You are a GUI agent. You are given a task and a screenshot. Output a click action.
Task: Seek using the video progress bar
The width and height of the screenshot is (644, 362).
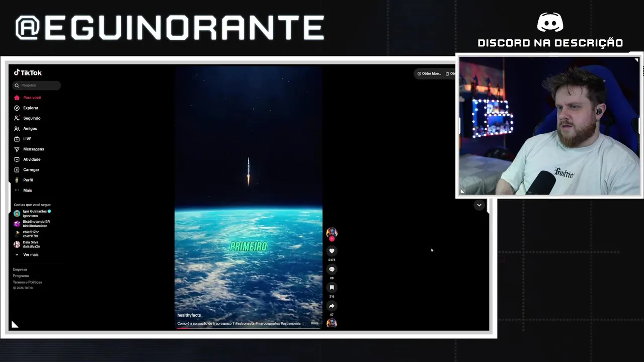pyautogui.click(x=249, y=328)
